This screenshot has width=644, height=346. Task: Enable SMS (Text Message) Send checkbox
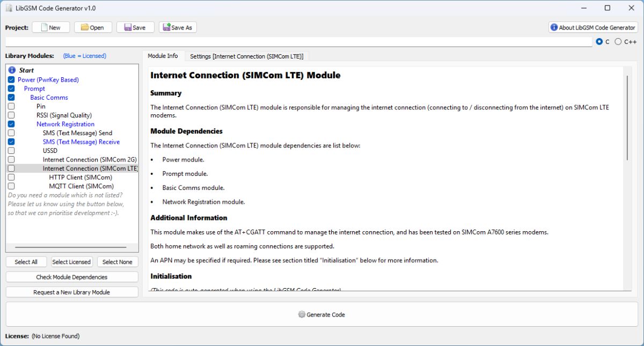pyautogui.click(x=11, y=133)
